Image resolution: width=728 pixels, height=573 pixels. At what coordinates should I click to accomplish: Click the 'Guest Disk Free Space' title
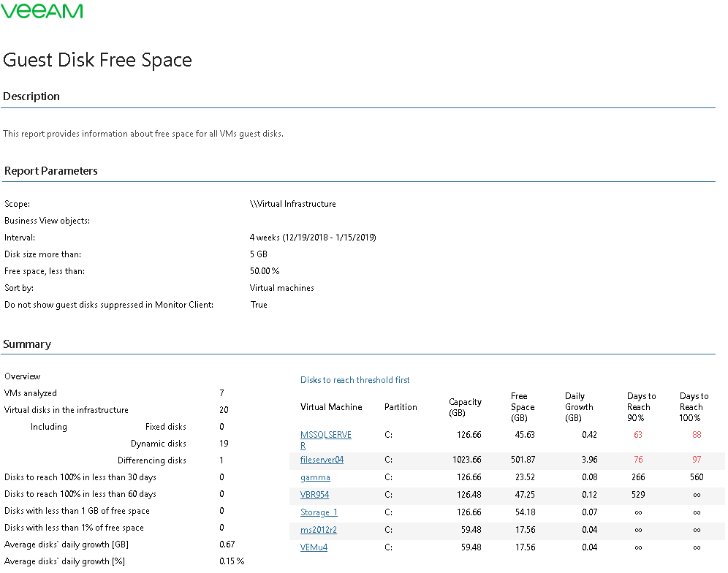click(x=97, y=60)
